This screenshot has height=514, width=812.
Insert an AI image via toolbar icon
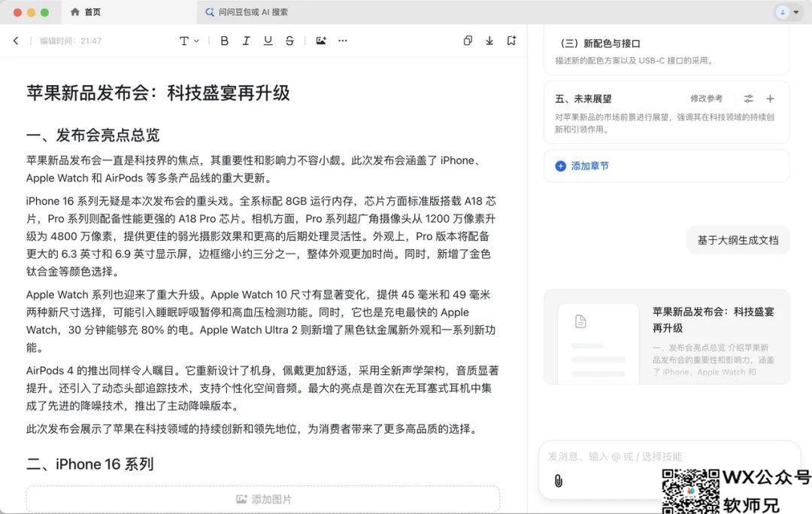[x=321, y=41]
